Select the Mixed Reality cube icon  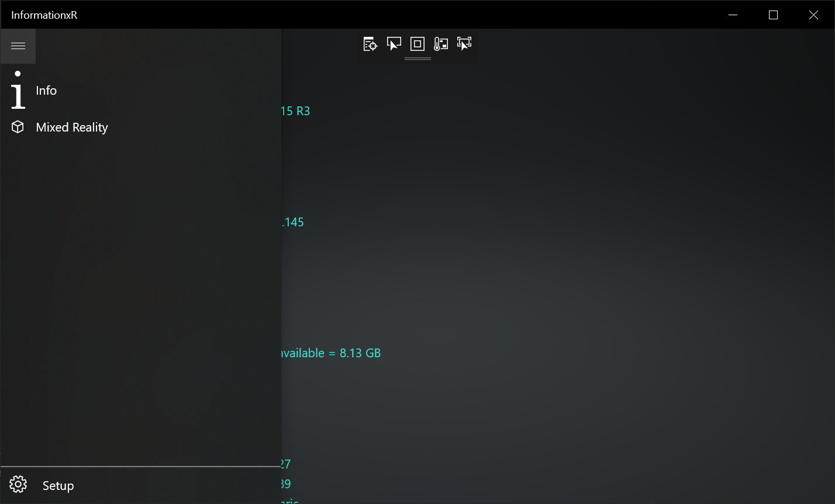(18, 127)
